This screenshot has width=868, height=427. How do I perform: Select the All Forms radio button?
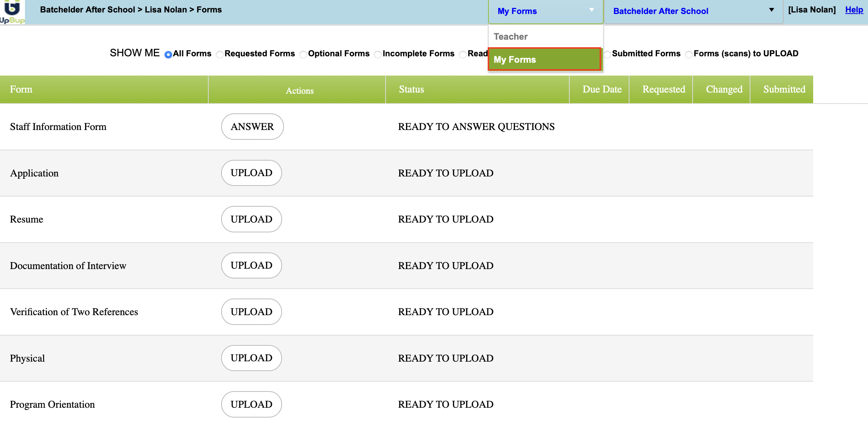(x=168, y=54)
